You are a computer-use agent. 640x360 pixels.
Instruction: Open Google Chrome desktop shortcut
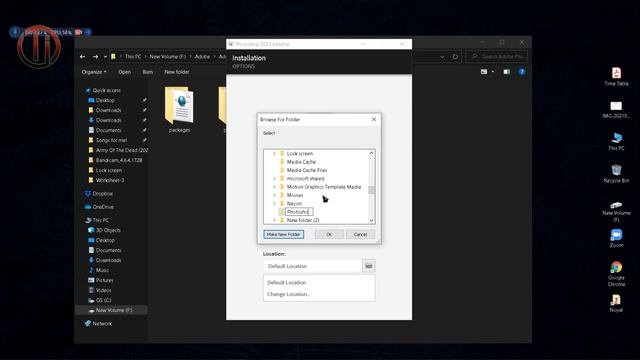tap(616, 273)
